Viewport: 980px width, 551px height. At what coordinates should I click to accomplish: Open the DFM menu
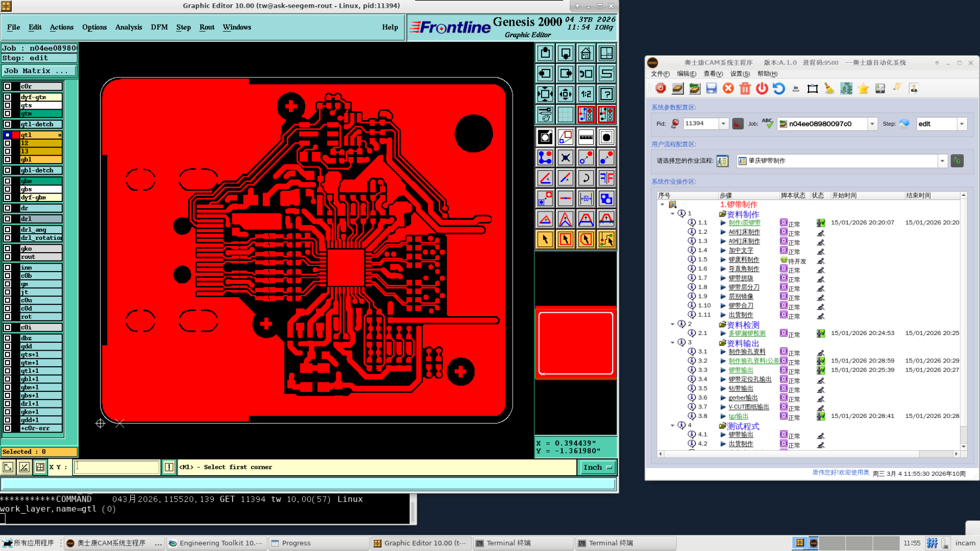click(159, 27)
